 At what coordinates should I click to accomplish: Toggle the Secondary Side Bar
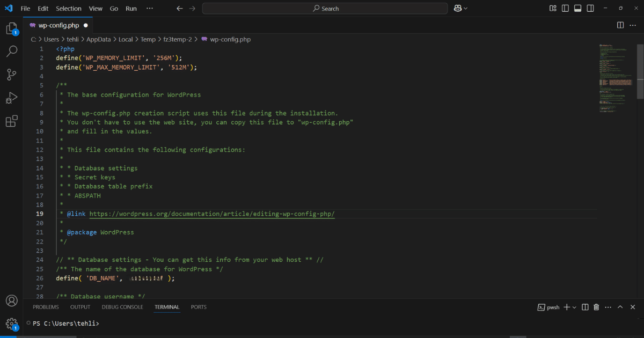click(590, 9)
